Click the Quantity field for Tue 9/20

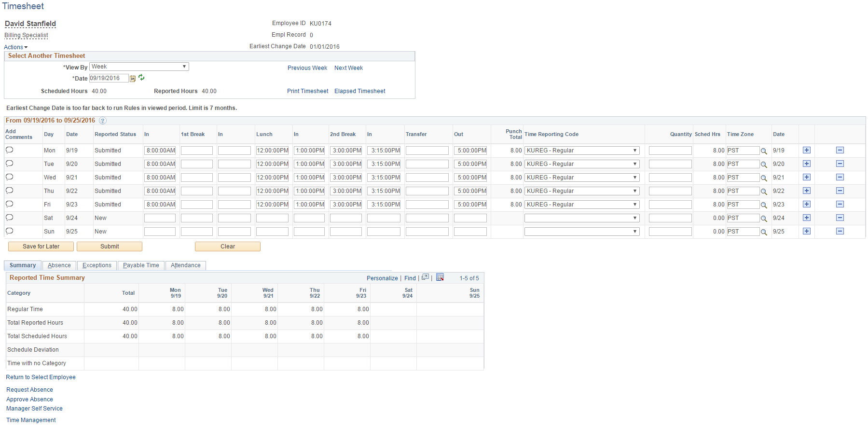click(670, 164)
